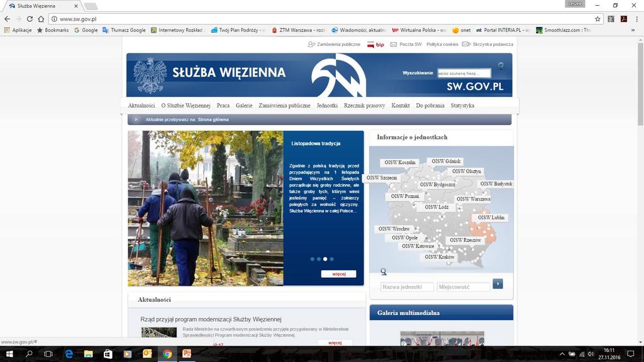Select OISW Gdańsk on the map
The width and height of the screenshot is (644, 362).
(x=446, y=162)
